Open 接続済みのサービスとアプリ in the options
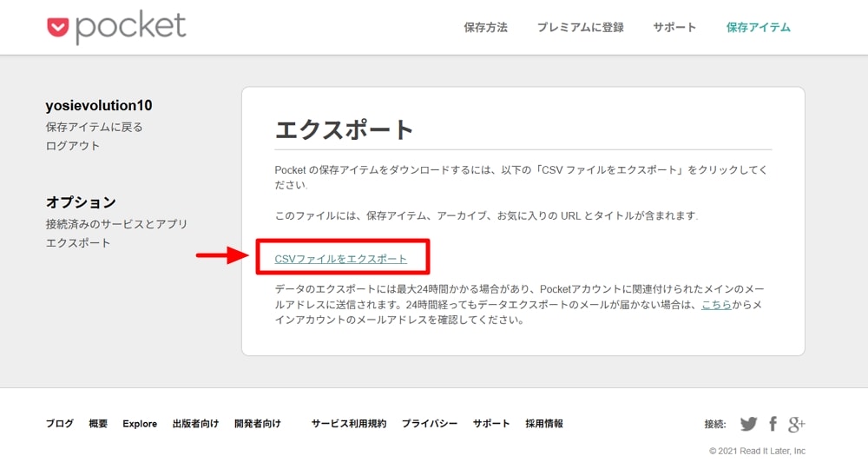 [x=116, y=224]
